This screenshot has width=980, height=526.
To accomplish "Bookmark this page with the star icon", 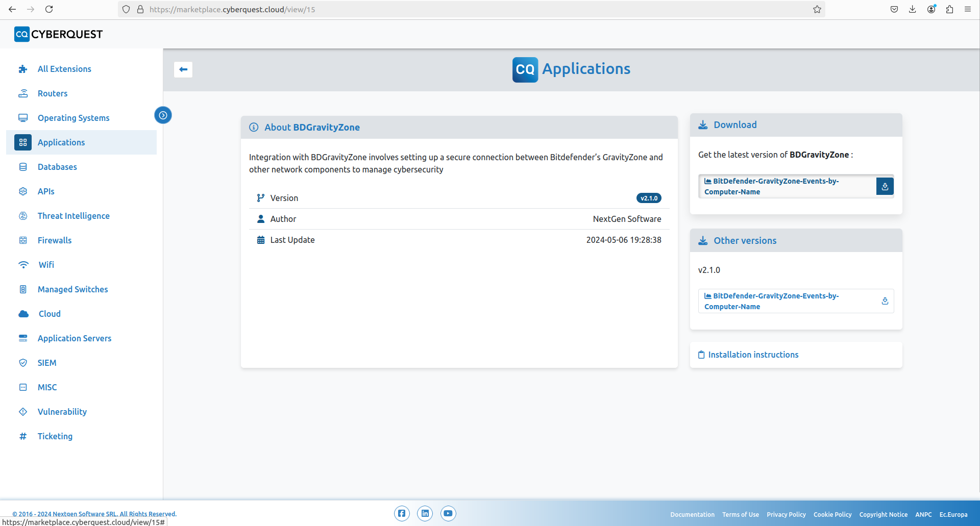I will point(817,9).
